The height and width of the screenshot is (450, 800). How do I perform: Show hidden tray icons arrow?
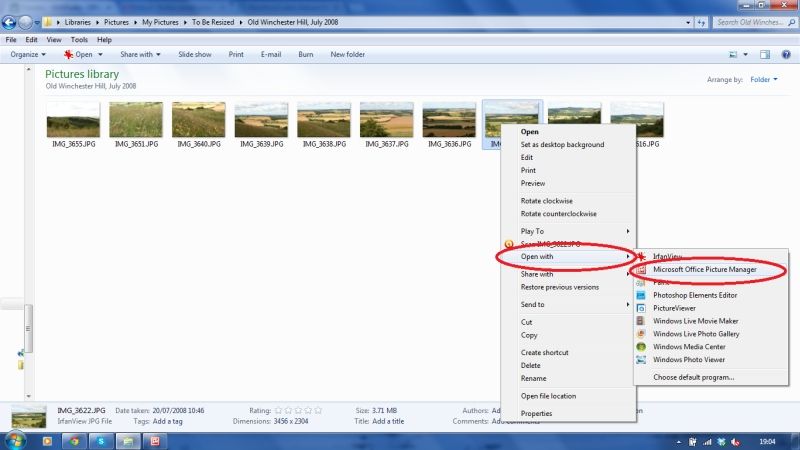pyautogui.click(x=679, y=442)
